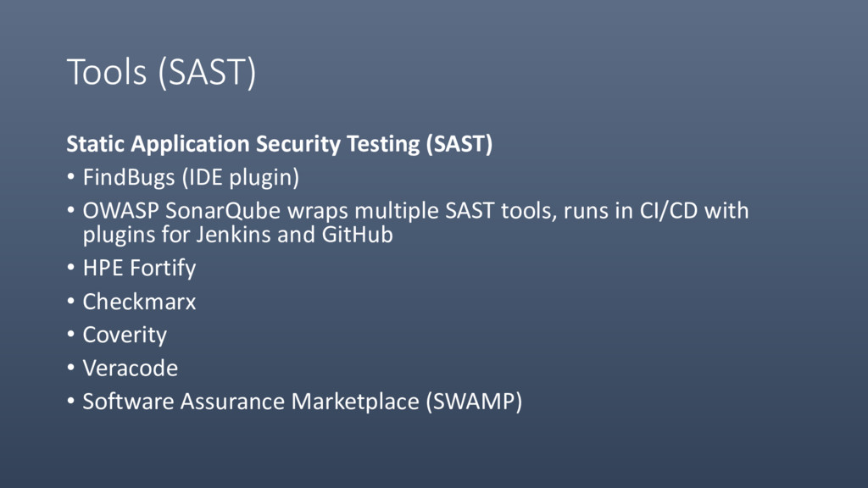The height and width of the screenshot is (488, 868).
Task: Click the 'Checkmarx' bullet text
Action: [139, 302]
